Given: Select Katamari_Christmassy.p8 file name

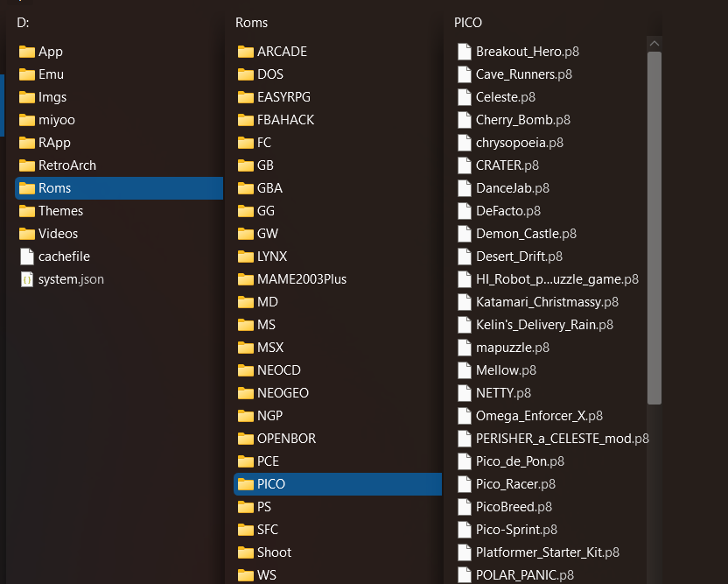Looking at the screenshot, I should point(548,302).
